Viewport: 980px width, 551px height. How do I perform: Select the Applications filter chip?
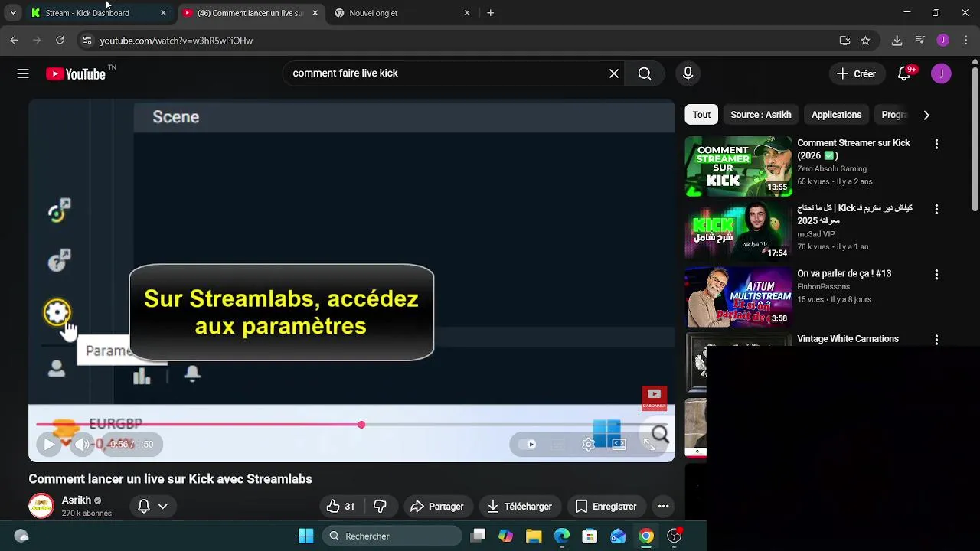pyautogui.click(x=836, y=115)
